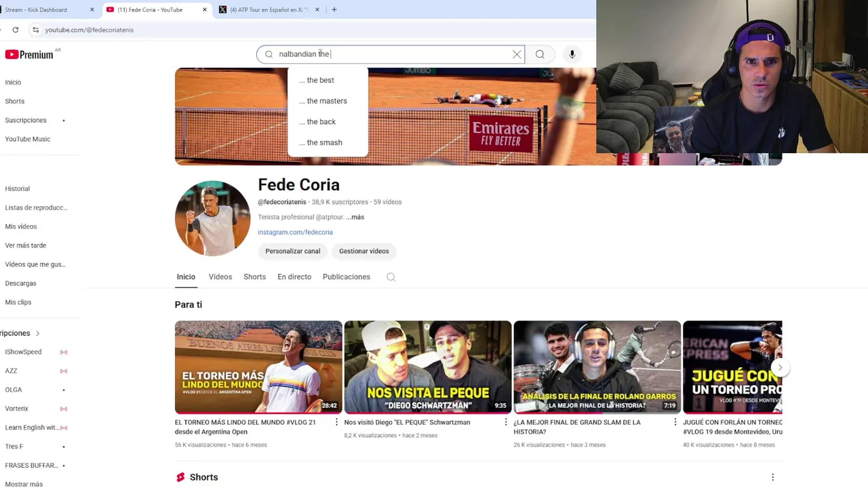
Task: Expand channel description with ...más
Action: point(355,217)
